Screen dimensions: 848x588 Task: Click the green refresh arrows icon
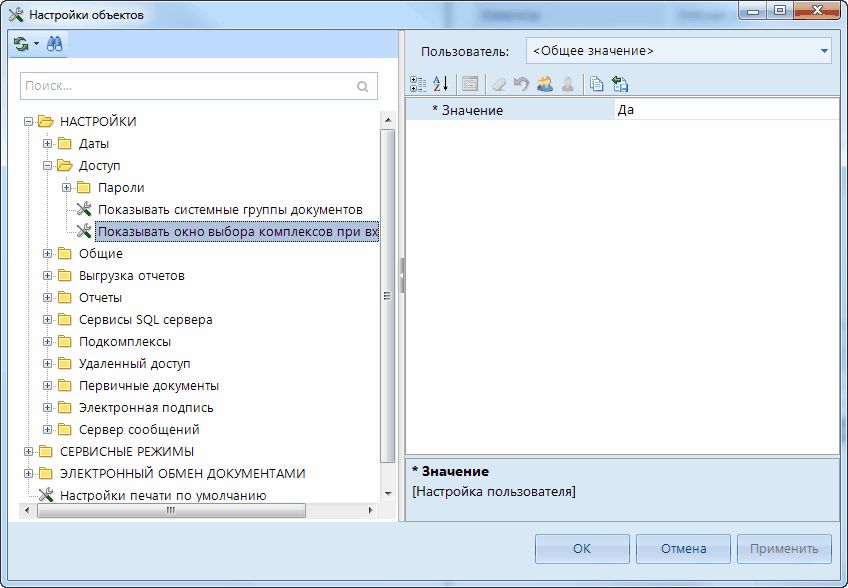pyautogui.click(x=21, y=44)
